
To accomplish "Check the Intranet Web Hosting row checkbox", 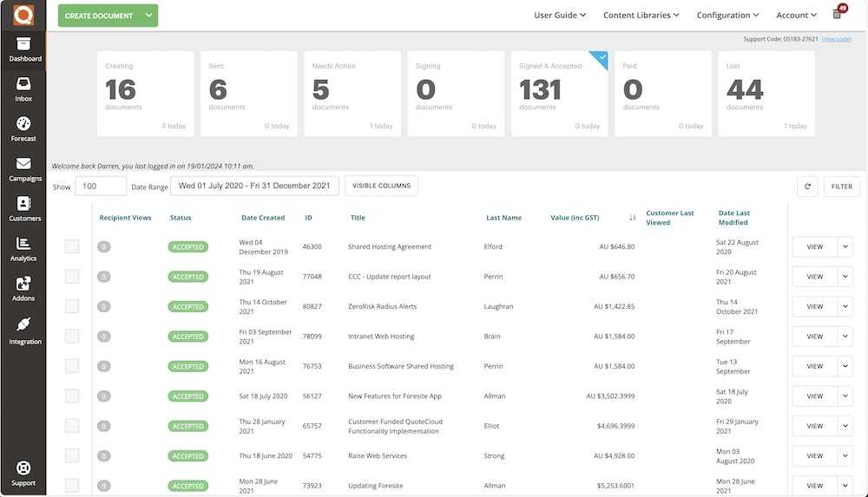I will 72,336.
